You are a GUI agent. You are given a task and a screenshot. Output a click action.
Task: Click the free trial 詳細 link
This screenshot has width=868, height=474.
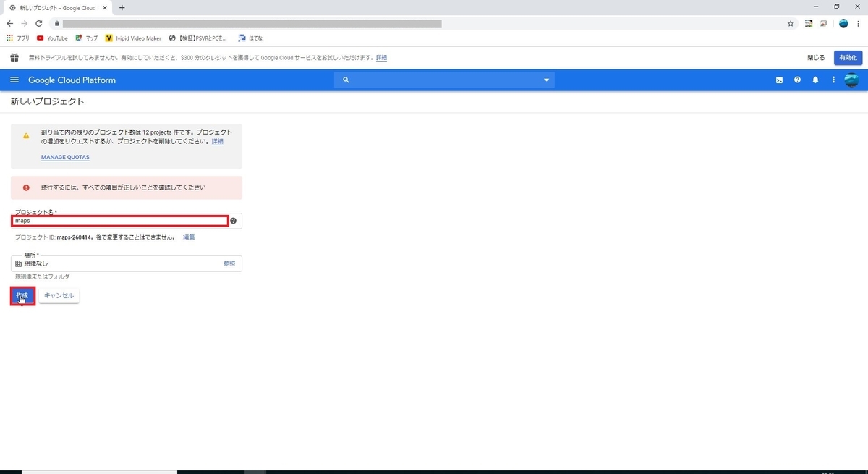381,58
